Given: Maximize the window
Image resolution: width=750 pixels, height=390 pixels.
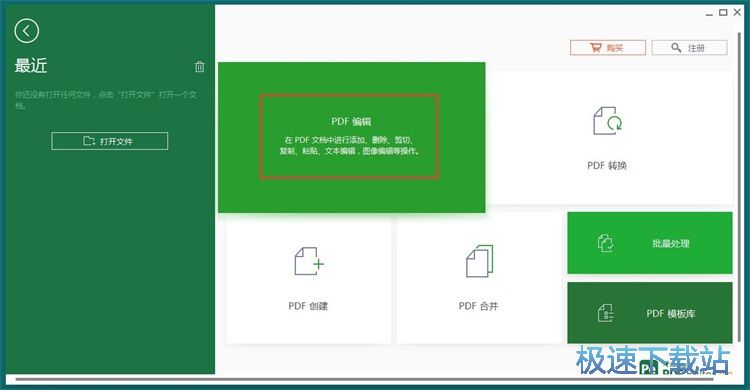Looking at the screenshot, I should pos(723,12).
